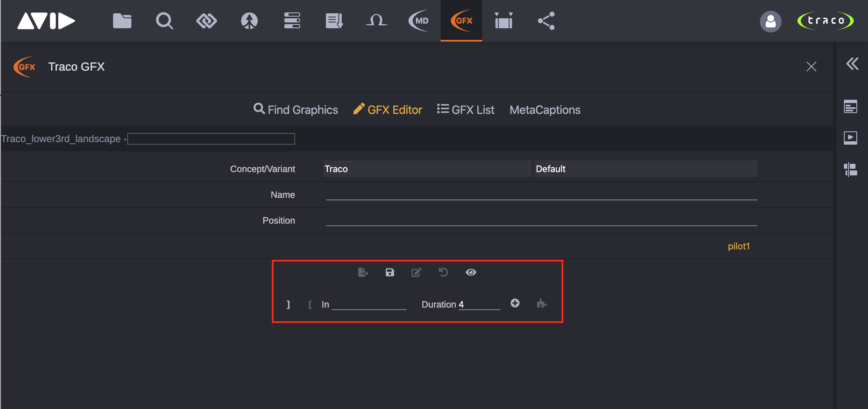Screen dimensions: 868x409
Task: Click the mark out bracket icon
Action: click(x=288, y=305)
